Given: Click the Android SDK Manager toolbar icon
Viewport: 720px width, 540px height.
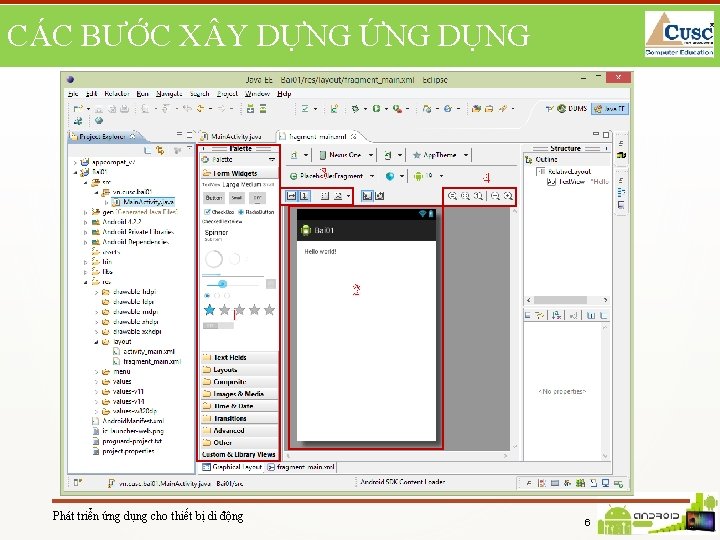Looking at the screenshot, I should (251, 109).
